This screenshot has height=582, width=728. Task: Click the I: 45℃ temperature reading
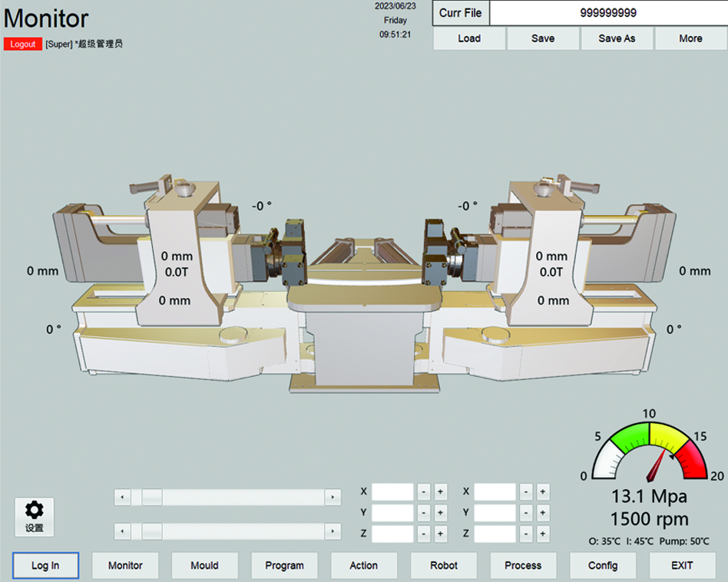tap(640, 541)
